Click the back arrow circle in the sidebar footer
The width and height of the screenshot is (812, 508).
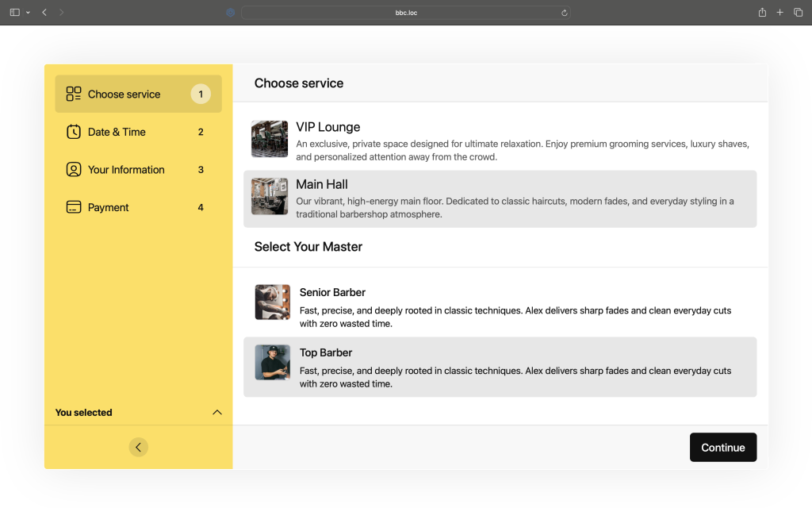tap(138, 448)
